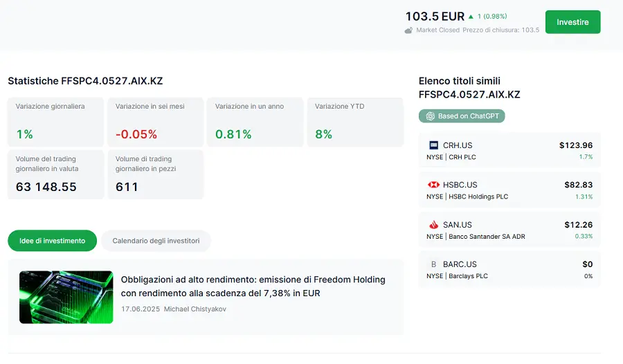Viewport: 623px width, 364px height.
Task: Open the HSBC.US ticker link
Action: coord(460,185)
